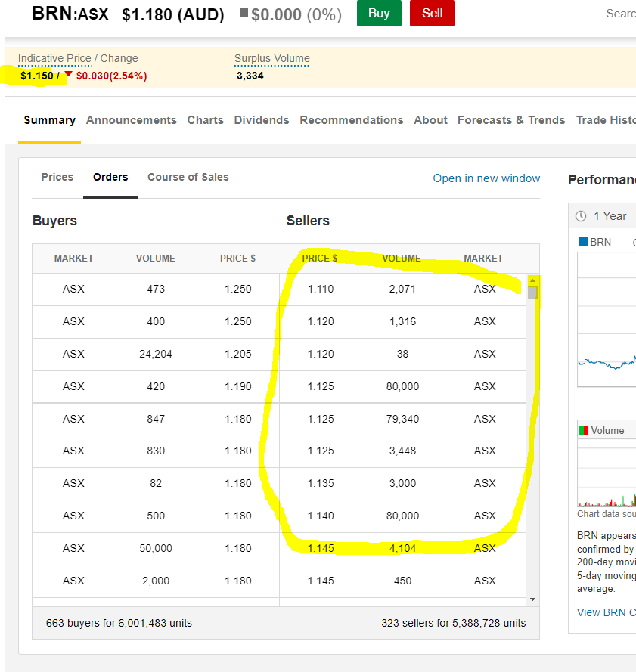
Task: Click the blue BRN legend square
Action: pos(582,242)
